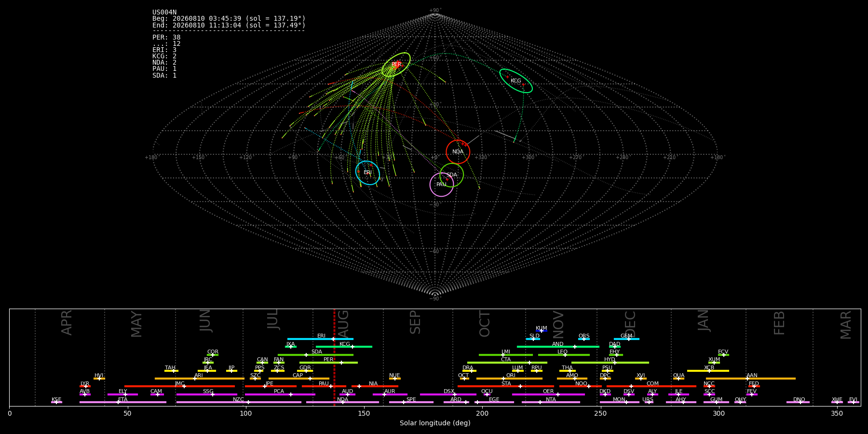Screen dimensions: 868x434
Task: Click the red NDA radiant circle
Action: (x=458, y=152)
